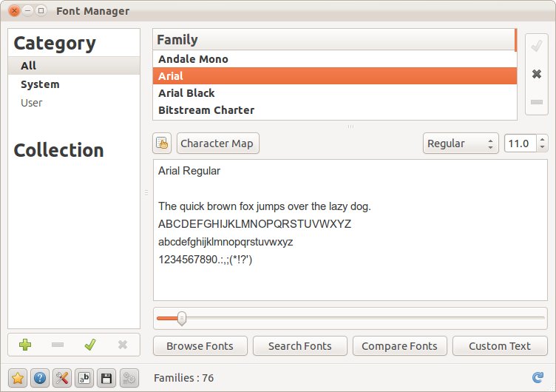This screenshot has height=392, width=556.
Task: Select the User category
Action: pyautogui.click(x=74, y=103)
